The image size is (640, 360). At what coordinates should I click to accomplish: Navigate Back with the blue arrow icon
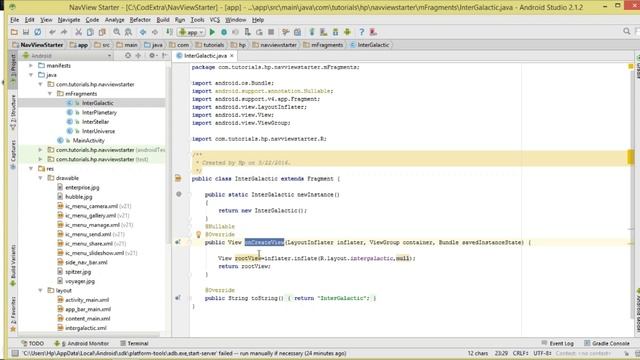click(143, 32)
